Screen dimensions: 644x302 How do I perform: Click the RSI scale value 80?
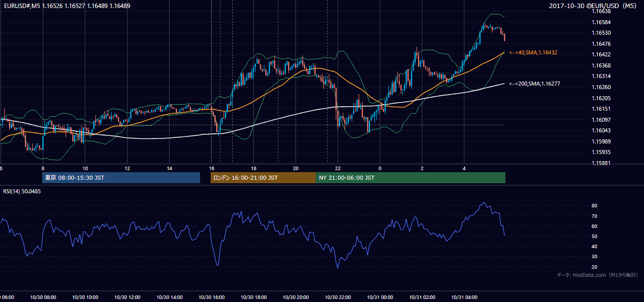pyautogui.click(x=595, y=206)
